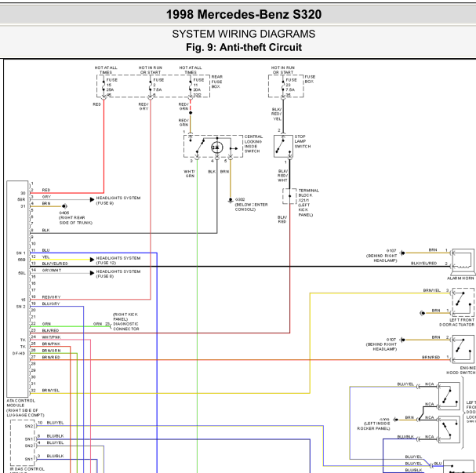Click "BLK/RED/YEL" label below fuse 23

click(277, 114)
